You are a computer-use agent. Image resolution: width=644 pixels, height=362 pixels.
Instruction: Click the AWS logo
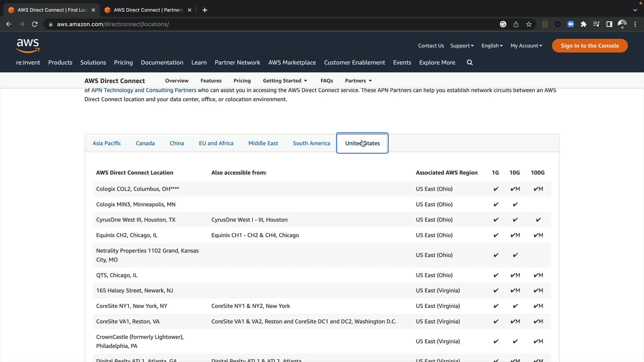tap(28, 46)
